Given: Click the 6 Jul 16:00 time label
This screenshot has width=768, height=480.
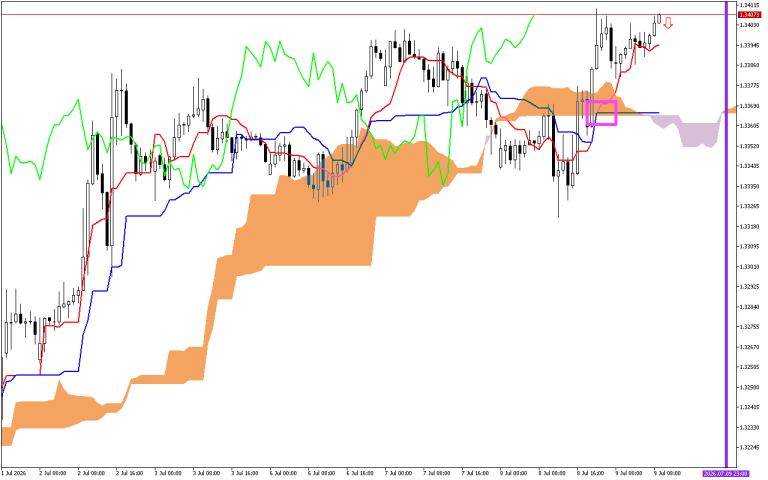Looking at the screenshot, I should (360, 473).
